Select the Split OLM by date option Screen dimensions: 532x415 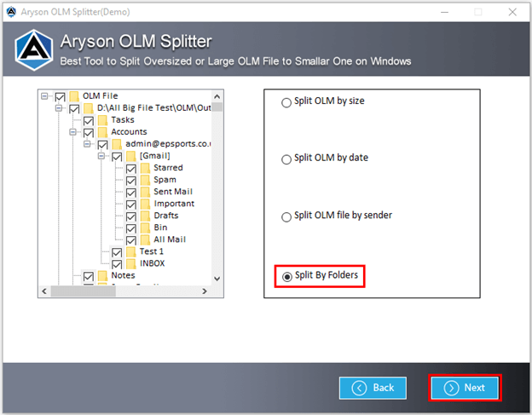[286, 159]
